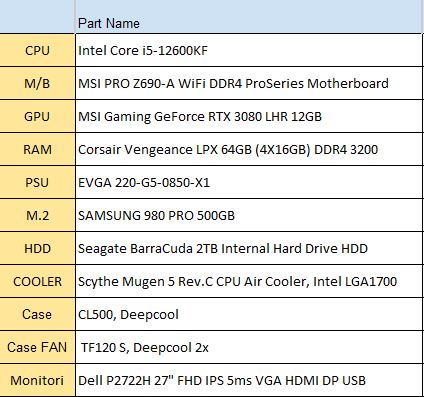Image resolution: width=424 pixels, height=397 pixels.
Task: Select the Part Name header cell
Action: click(249, 16)
